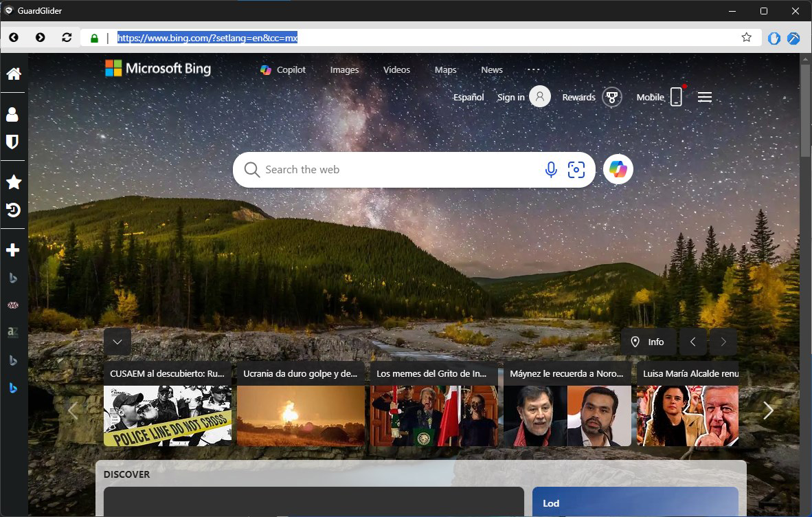Switch to Images search
This screenshot has width=812, height=517.
point(344,70)
